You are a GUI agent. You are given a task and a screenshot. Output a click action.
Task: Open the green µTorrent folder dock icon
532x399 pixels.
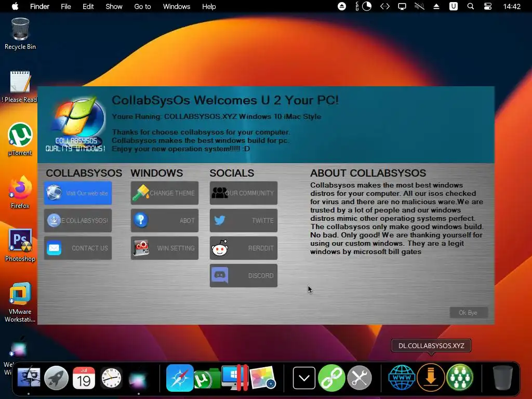pos(207,378)
